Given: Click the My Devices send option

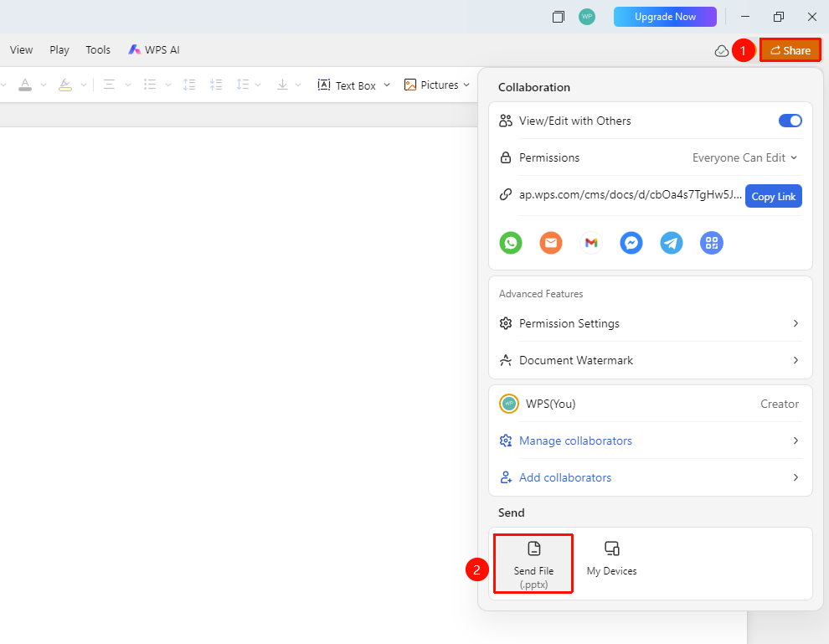Looking at the screenshot, I should pyautogui.click(x=612, y=559).
